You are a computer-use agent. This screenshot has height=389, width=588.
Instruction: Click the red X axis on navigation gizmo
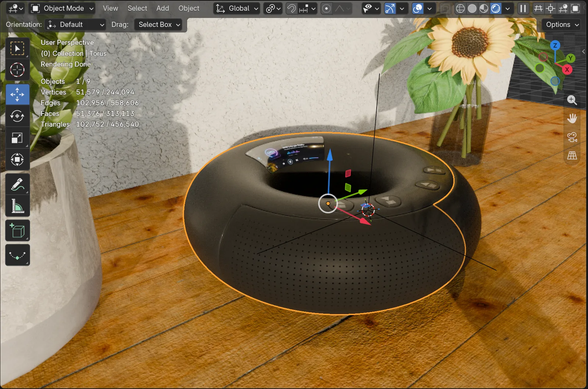click(x=567, y=69)
